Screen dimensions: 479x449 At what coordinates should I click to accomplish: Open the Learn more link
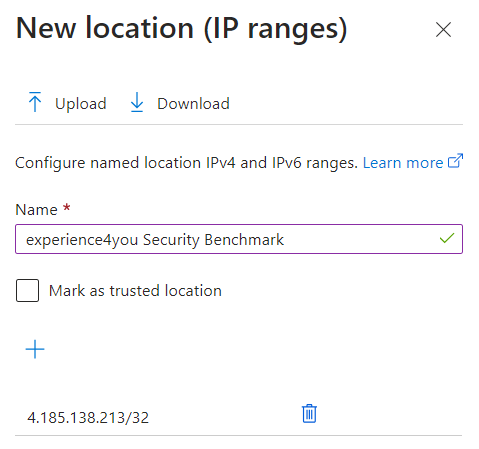coord(403,163)
